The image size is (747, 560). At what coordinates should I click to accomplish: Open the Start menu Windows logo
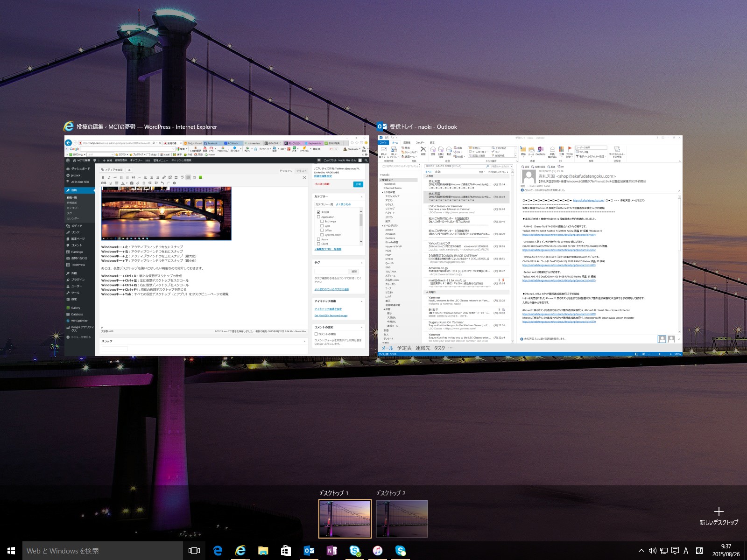pyautogui.click(x=11, y=551)
